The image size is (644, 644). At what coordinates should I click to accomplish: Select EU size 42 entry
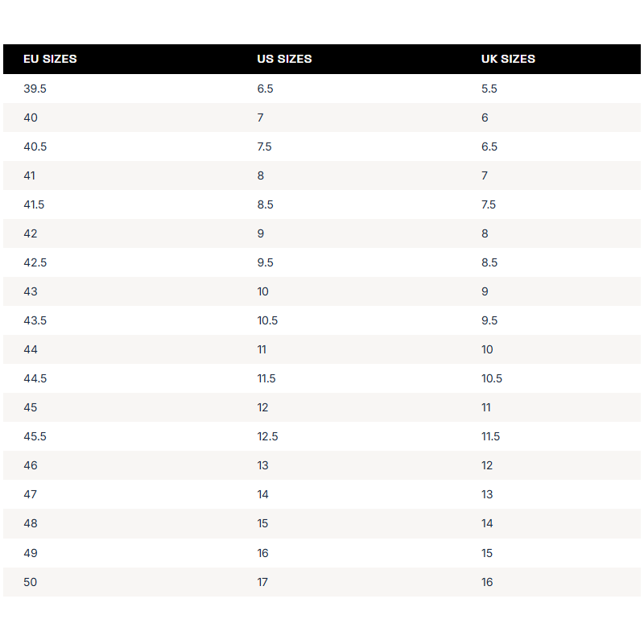point(31,233)
